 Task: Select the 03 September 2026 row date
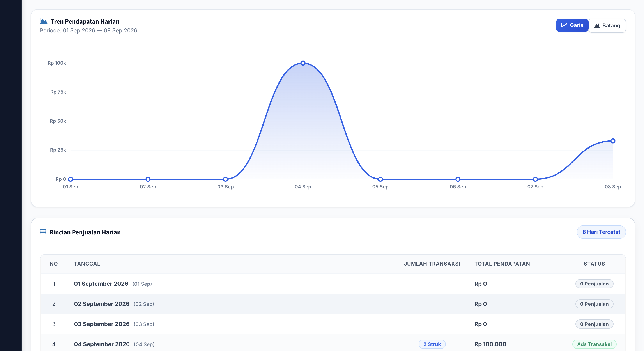[101, 324]
